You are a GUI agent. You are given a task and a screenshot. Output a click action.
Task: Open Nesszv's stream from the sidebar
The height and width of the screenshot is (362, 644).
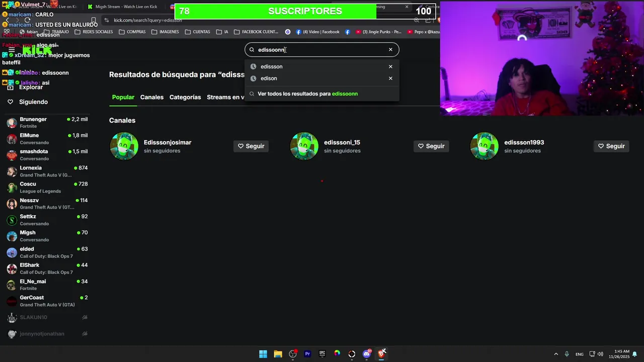[47, 204]
